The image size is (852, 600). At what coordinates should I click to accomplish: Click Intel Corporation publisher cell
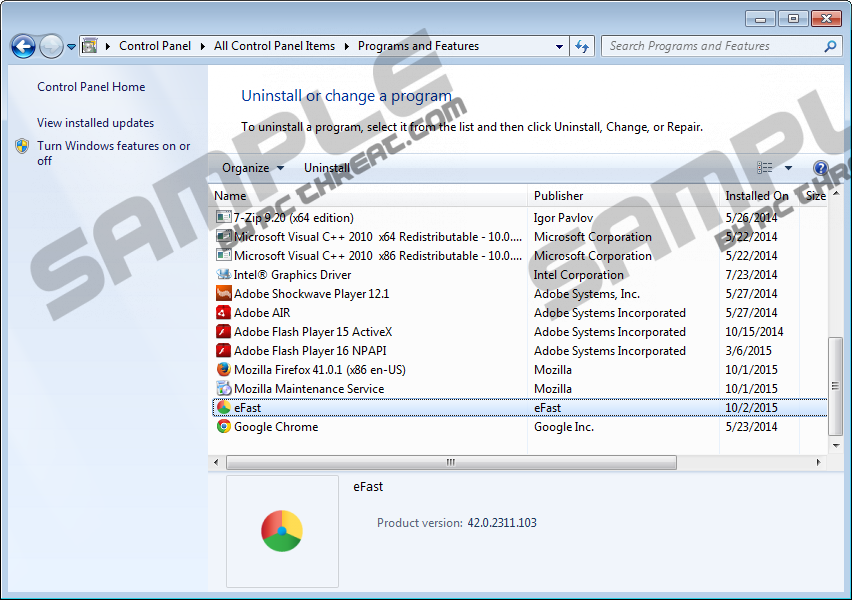click(579, 275)
